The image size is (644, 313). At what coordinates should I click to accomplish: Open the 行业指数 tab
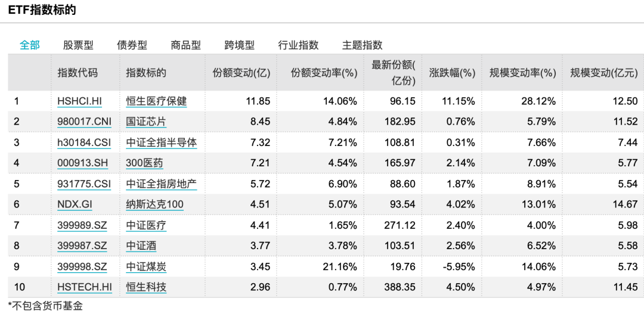click(298, 45)
